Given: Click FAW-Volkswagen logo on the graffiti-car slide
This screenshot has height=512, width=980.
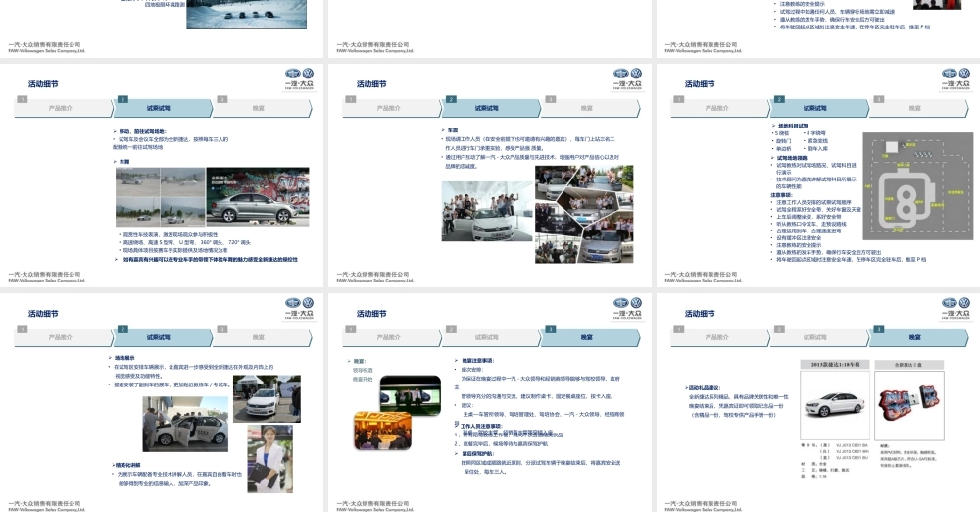Looking at the screenshot, I should click(299, 78).
